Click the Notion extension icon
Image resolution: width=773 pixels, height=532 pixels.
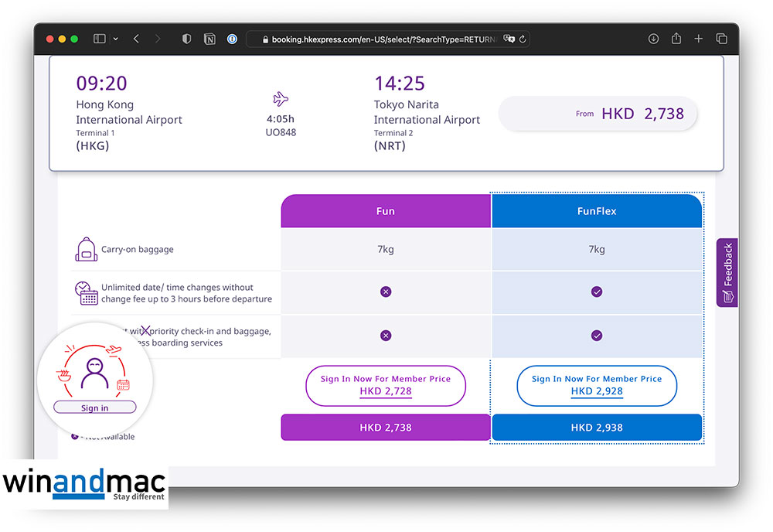[x=209, y=39]
